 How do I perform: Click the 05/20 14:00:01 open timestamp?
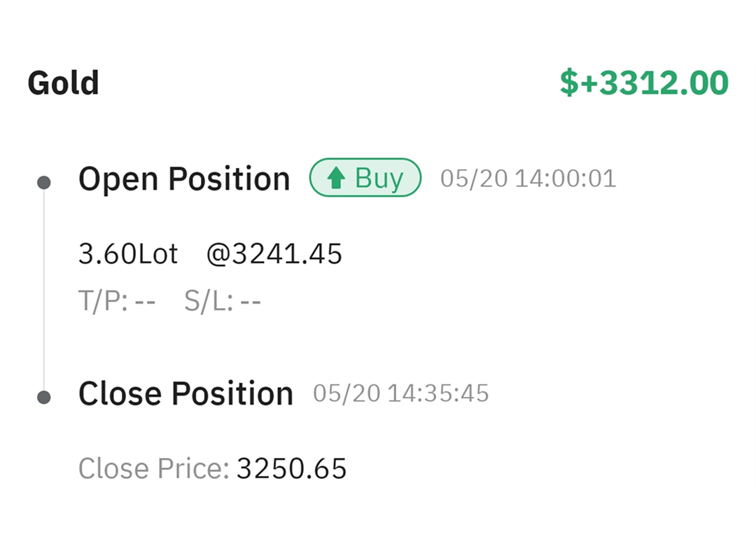click(x=528, y=179)
